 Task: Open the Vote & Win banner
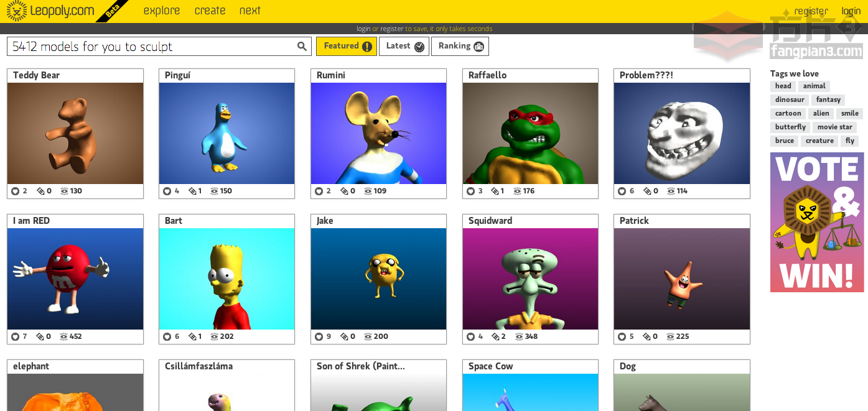point(817,223)
